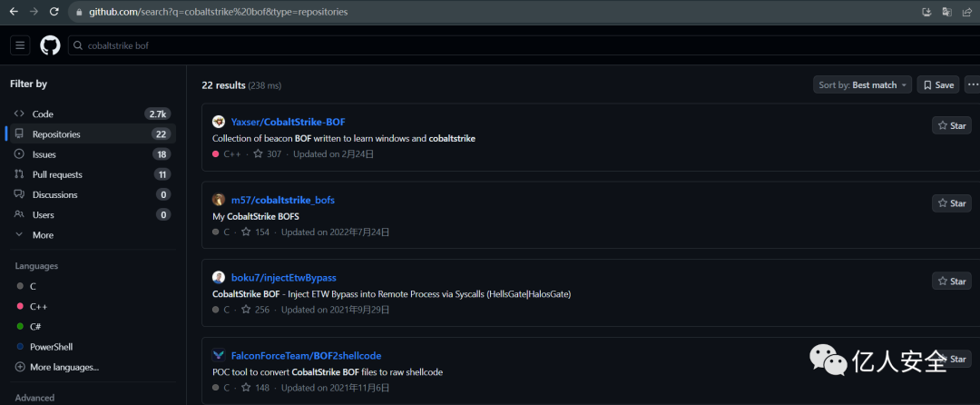Star the boku7/injectEtwBypass repository
Screen dimensions: 980x405
point(951,282)
